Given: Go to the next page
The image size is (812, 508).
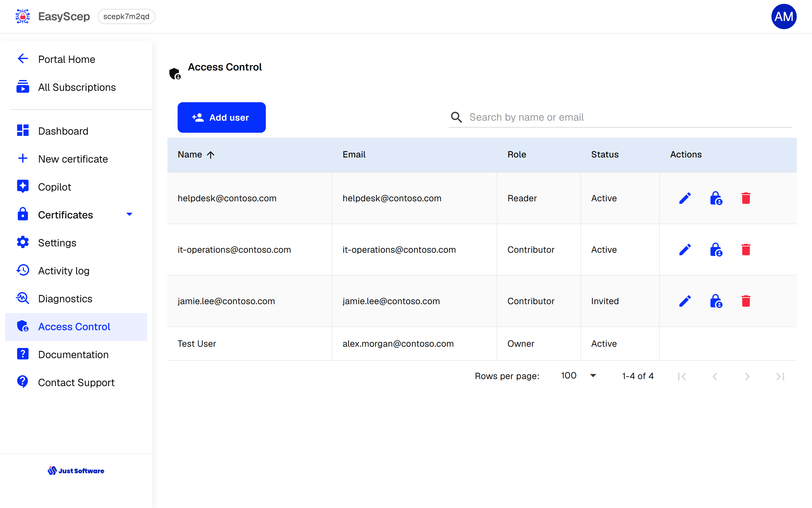Looking at the screenshot, I should (747, 376).
